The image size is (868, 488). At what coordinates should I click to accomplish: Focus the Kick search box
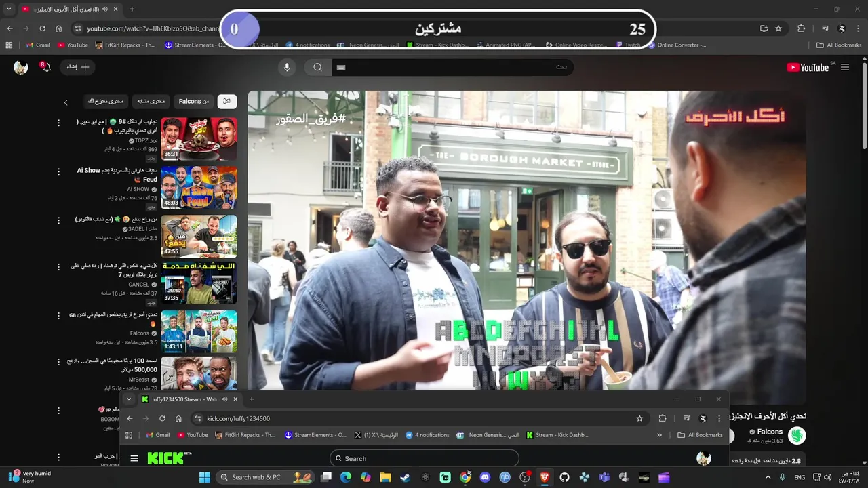click(425, 458)
